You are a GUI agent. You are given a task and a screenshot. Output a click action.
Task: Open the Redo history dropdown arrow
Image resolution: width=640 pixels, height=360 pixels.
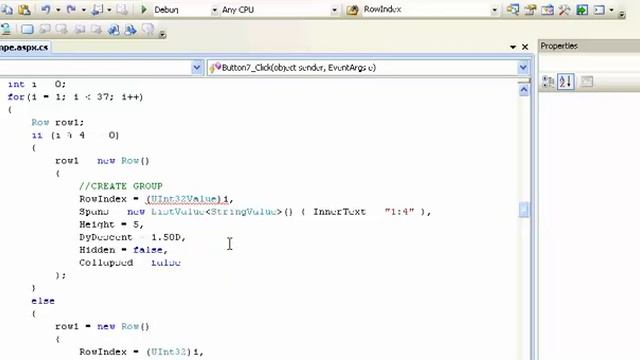(84, 10)
